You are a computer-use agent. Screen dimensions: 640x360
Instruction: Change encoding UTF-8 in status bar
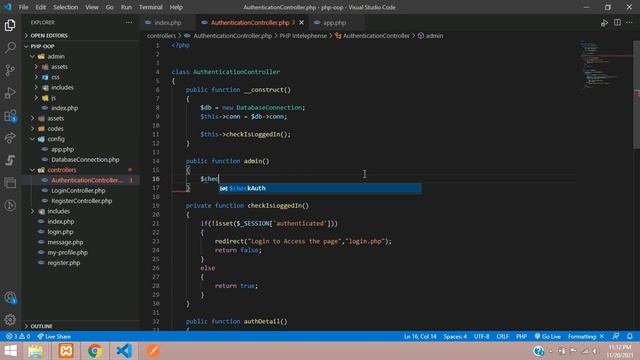(482, 336)
